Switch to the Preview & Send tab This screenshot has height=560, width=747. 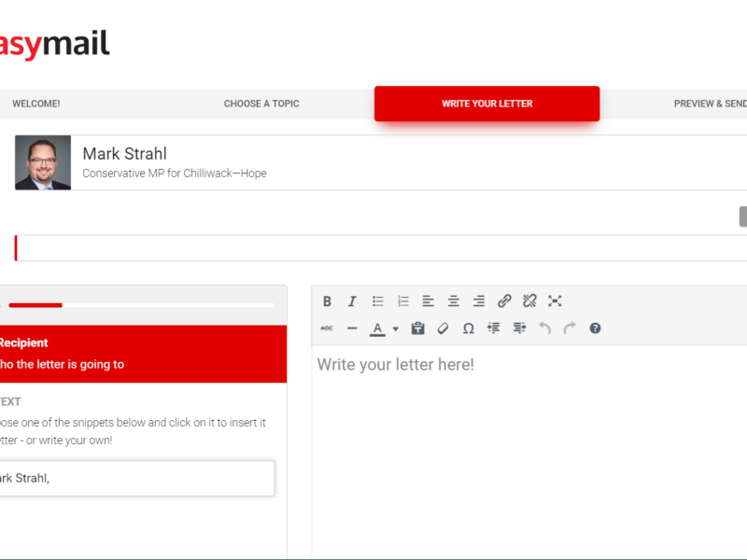pyautogui.click(x=710, y=104)
